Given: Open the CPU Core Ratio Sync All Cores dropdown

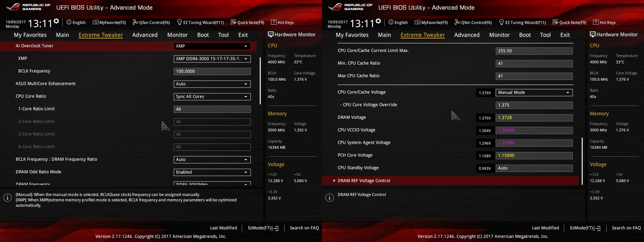Looking at the screenshot, I should (212, 96).
